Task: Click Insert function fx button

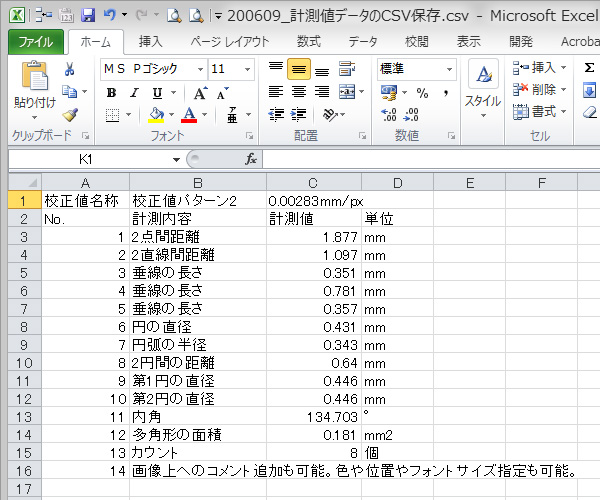Action: point(251,159)
